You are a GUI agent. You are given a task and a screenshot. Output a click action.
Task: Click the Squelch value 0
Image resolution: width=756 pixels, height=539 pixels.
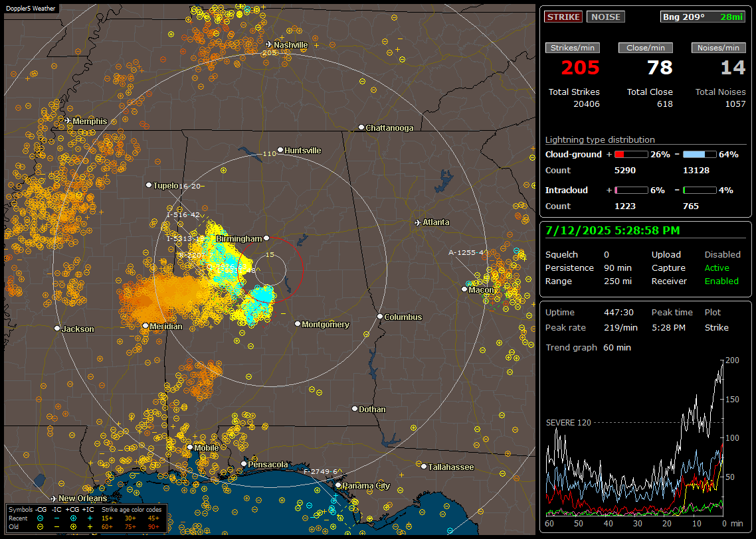[x=607, y=254]
